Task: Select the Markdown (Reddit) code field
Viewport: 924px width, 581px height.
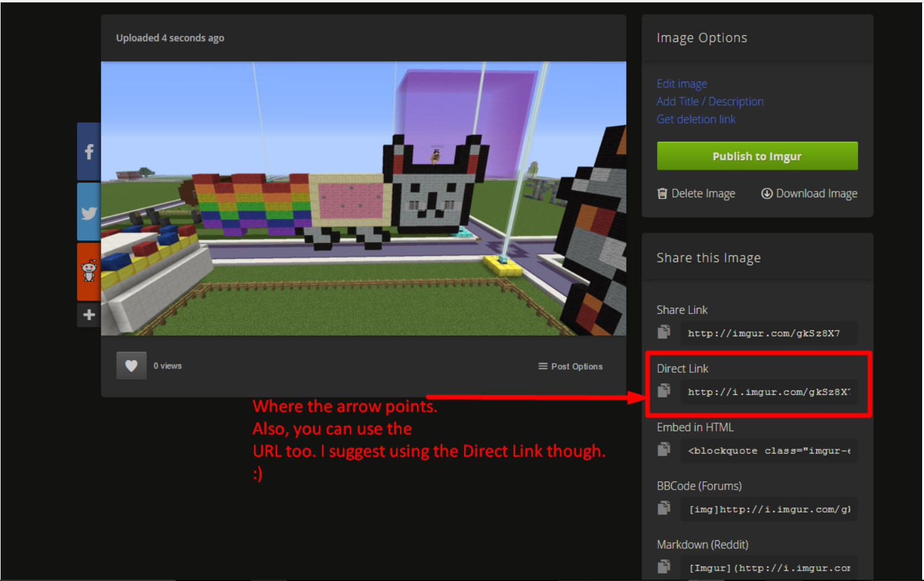Action: click(x=769, y=568)
